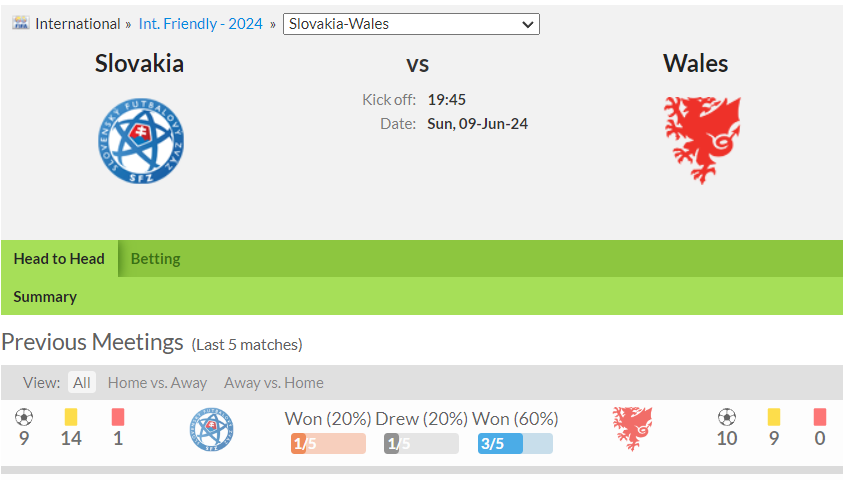Open the Head to Head tab
Image resolution: width=848 pixels, height=480 pixels.
point(59,259)
